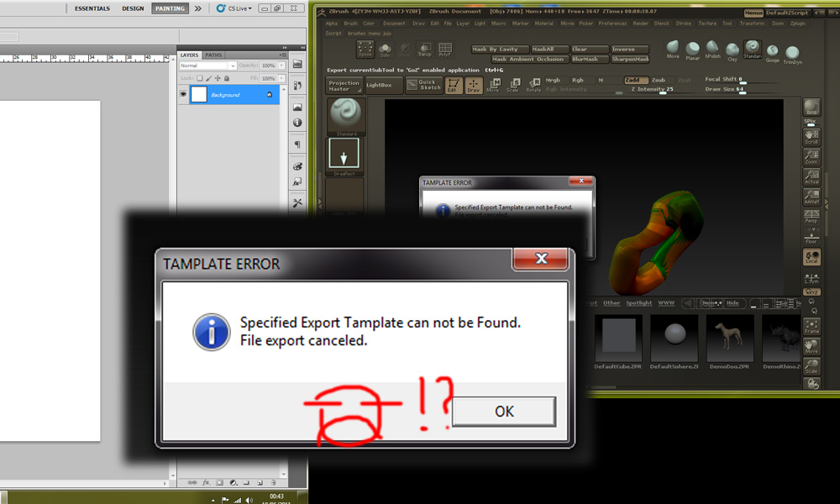The image size is (840, 504).
Task: Toggle Rgb mode in ZBrush
Action: point(578,80)
